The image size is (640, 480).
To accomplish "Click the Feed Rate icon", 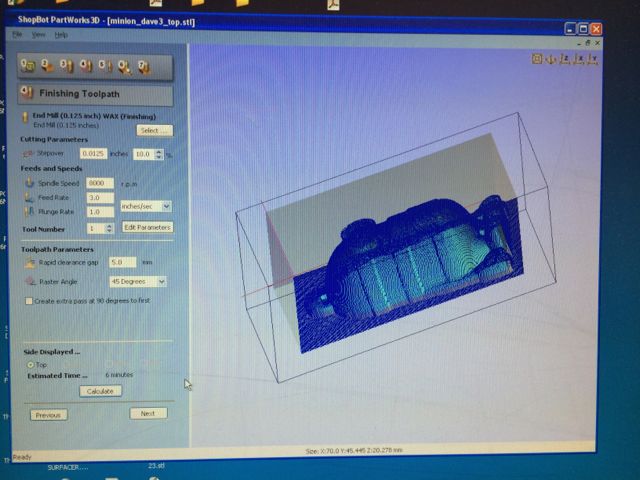I will pos(29,197).
